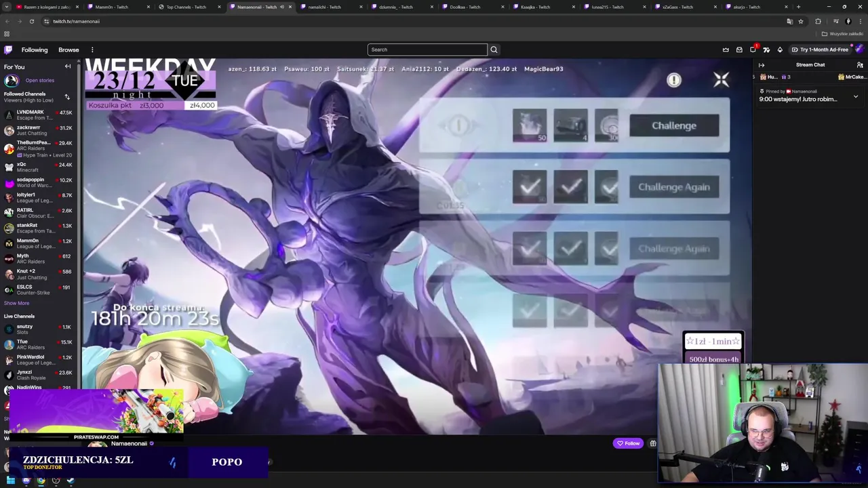The height and width of the screenshot is (488, 868).
Task: Click into the Twitch Search field
Action: (427, 49)
